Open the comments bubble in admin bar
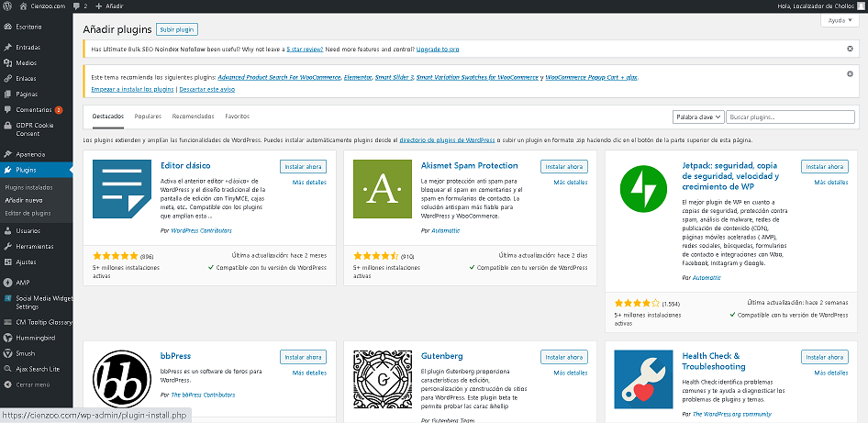Screen dimensions: 868x423 click(x=80, y=6)
